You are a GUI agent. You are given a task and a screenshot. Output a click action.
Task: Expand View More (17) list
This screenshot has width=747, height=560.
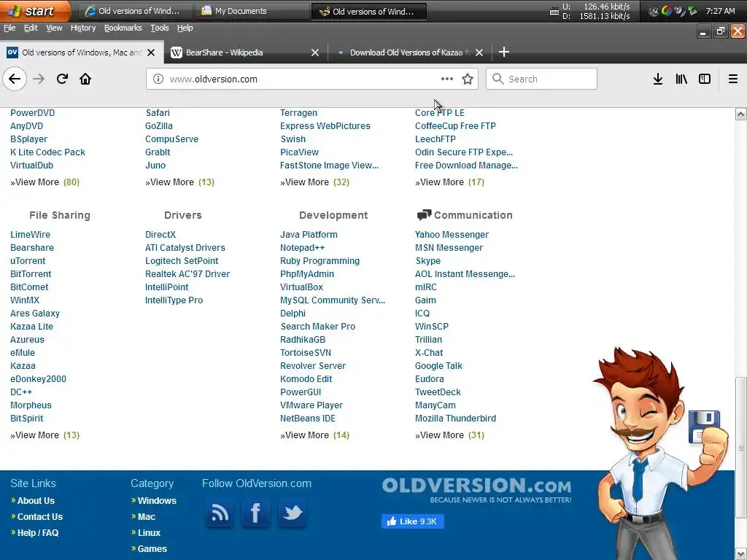coord(449,182)
